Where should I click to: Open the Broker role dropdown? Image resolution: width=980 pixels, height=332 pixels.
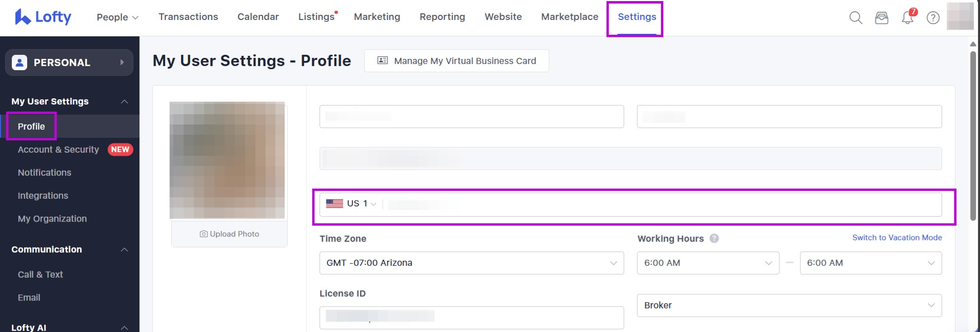(x=789, y=305)
